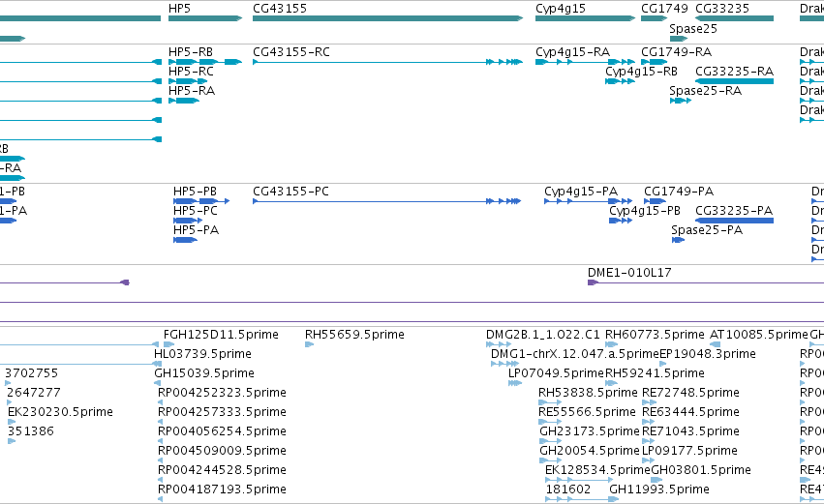Select EST RE72748.5prime
Viewport: 824px width, 504px height.
click(690, 393)
